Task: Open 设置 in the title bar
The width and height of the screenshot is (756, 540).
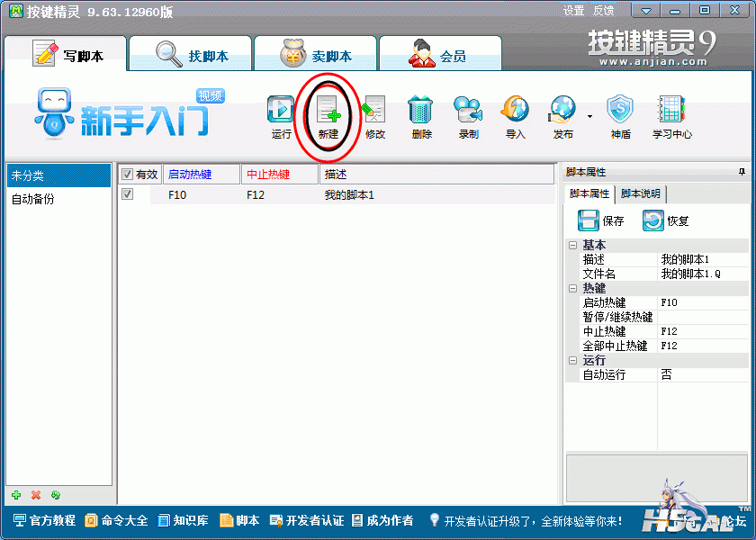Action: click(574, 11)
